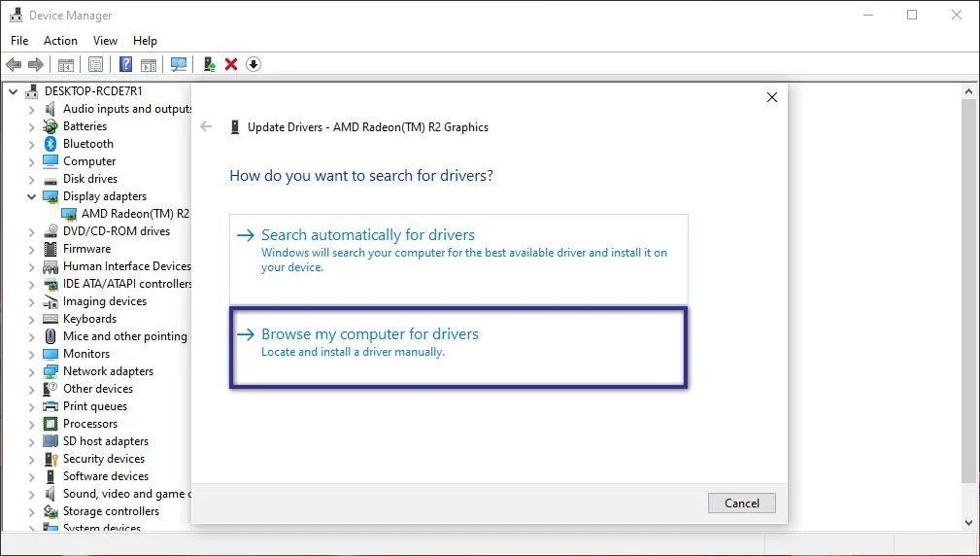Expand the Keyboards category

[31, 320]
